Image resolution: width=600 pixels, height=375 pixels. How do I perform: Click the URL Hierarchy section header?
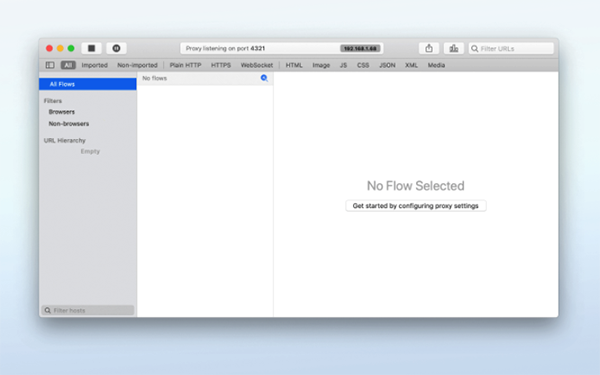[65, 140]
